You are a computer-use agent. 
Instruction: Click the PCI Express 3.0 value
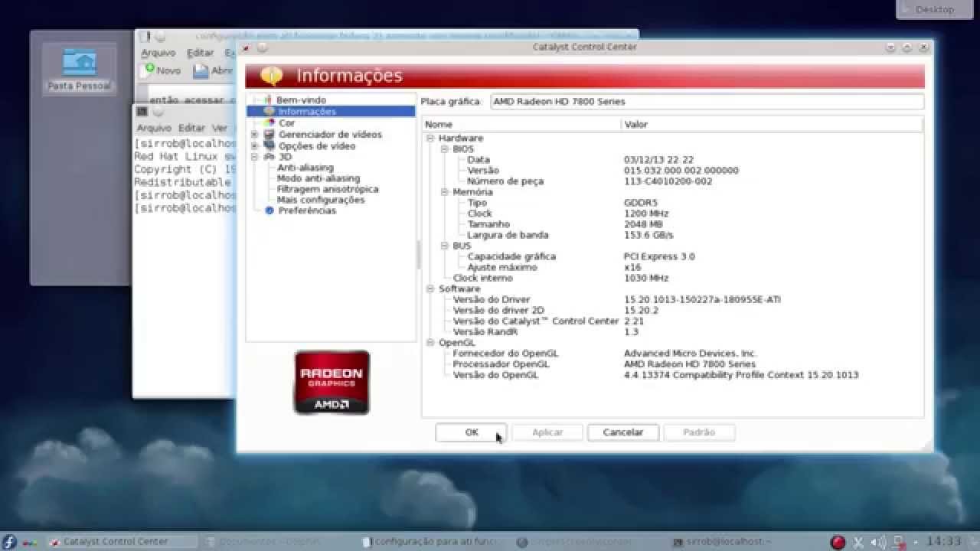pyautogui.click(x=659, y=256)
